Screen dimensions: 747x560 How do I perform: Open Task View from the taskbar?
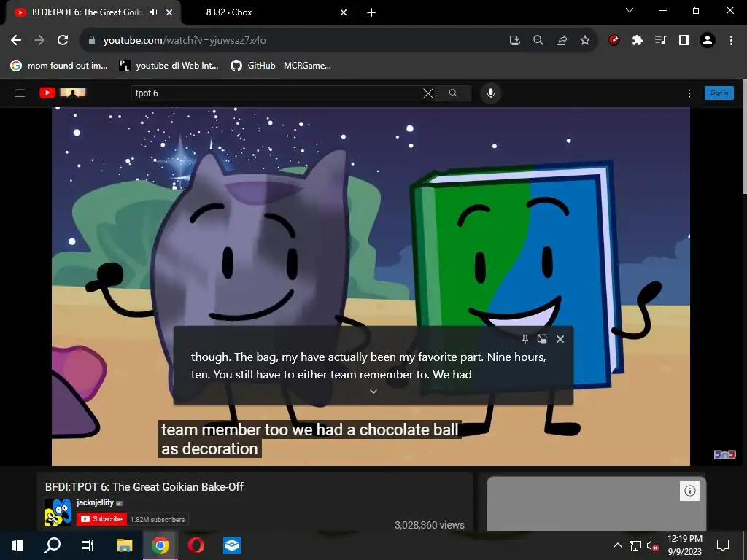[x=88, y=545]
